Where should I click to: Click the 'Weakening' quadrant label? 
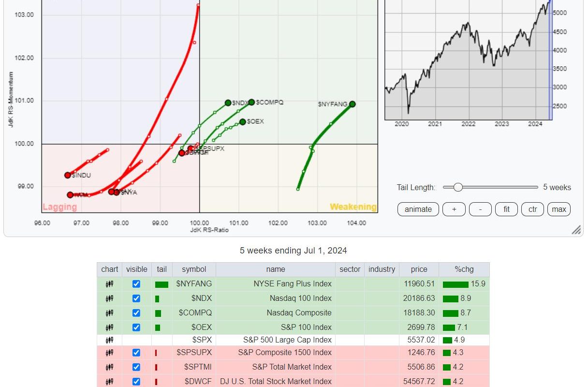tap(353, 207)
